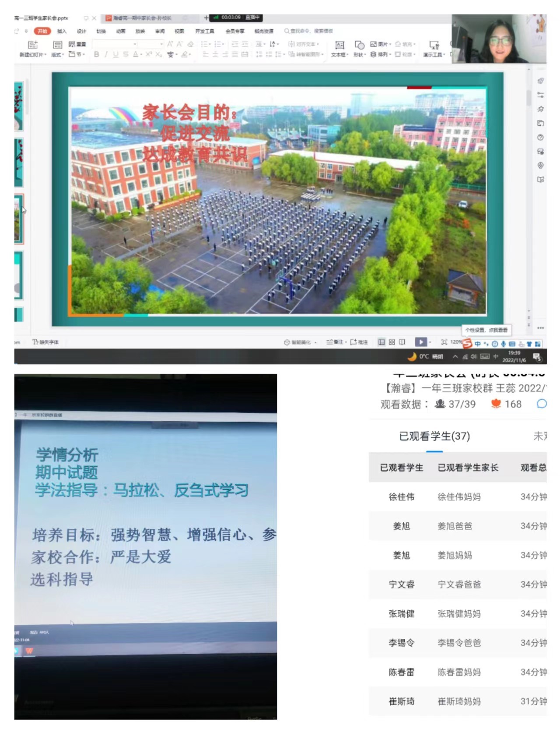Click the Sogou input method S logo
This screenshot has height=739, width=560.
467,344
